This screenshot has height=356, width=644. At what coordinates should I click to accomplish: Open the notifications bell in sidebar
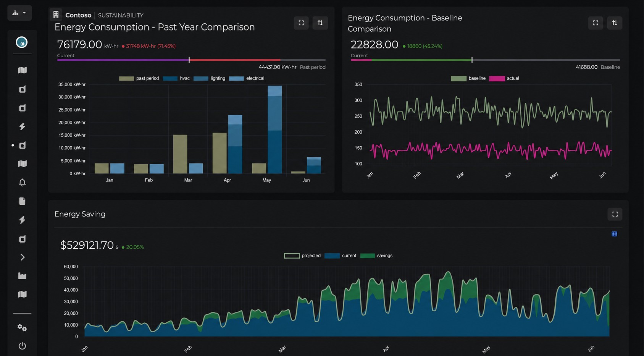pyautogui.click(x=22, y=183)
